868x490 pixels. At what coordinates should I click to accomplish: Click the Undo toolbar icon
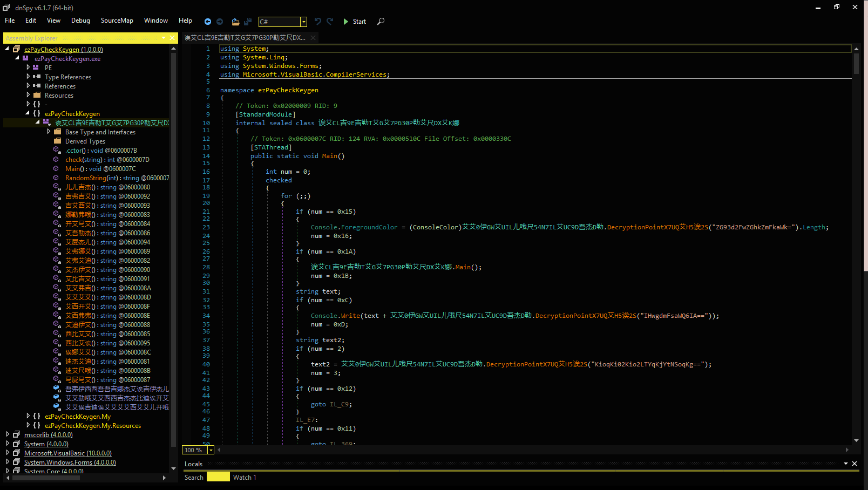point(318,22)
